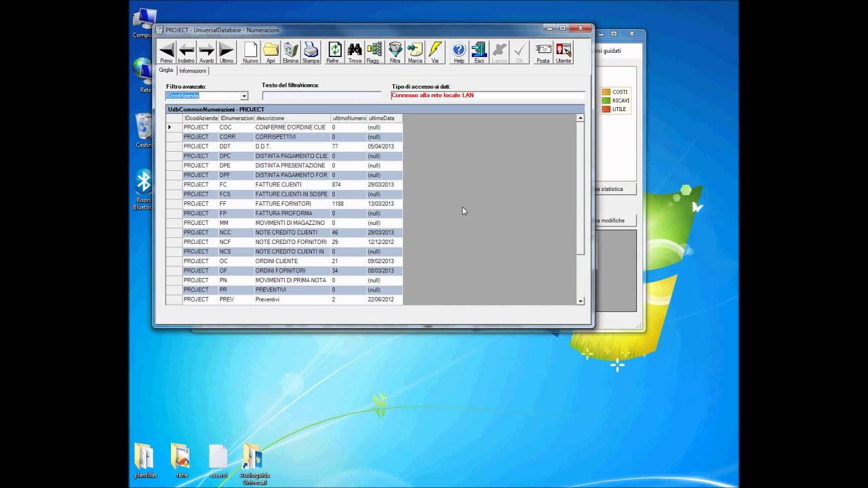Select the ferie folder on desktop
This screenshot has height=488, width=868.
181,461
